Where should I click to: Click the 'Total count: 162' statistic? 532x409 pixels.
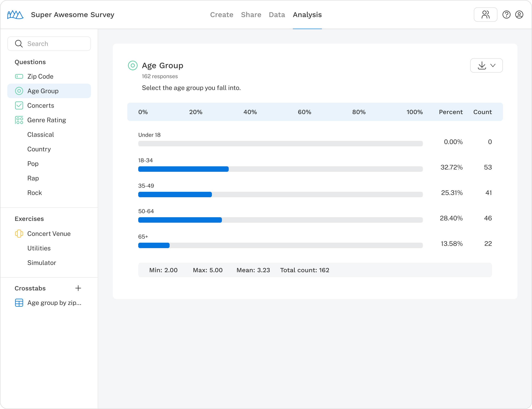304,270
